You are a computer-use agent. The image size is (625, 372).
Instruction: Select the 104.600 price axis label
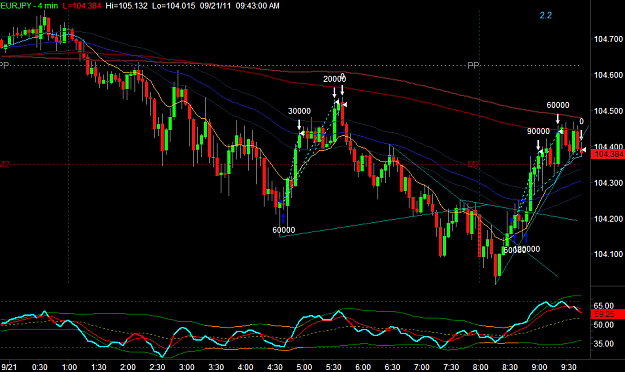(x=608, y=75)
